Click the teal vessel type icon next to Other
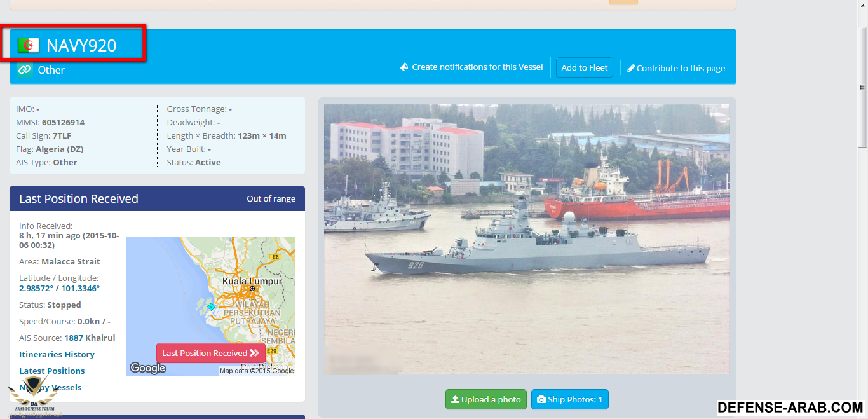The width and height of the screenshot is (868, 419). click(25, 70)
